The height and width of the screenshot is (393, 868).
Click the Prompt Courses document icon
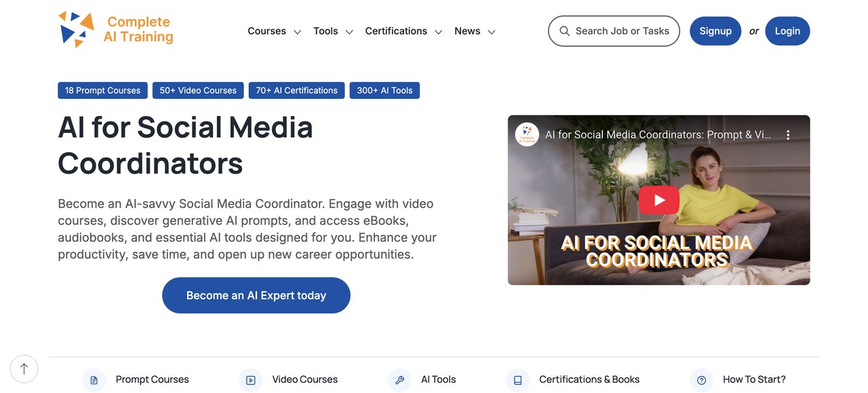click(x=94, y=380)
